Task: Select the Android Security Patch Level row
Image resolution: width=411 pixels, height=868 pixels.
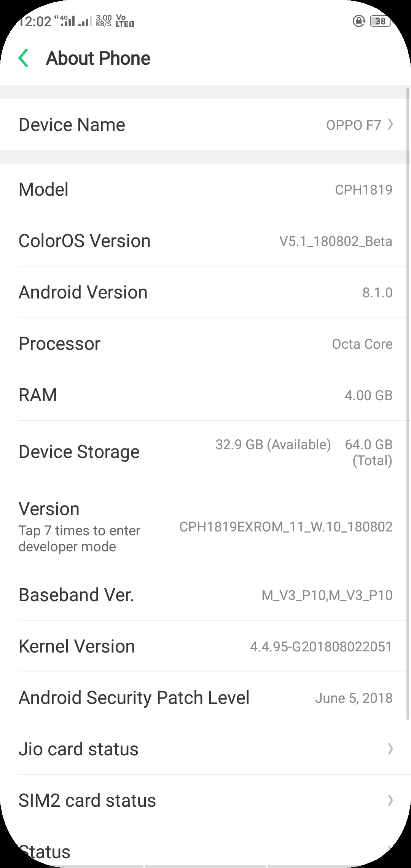Action: [x=205, y=698]
